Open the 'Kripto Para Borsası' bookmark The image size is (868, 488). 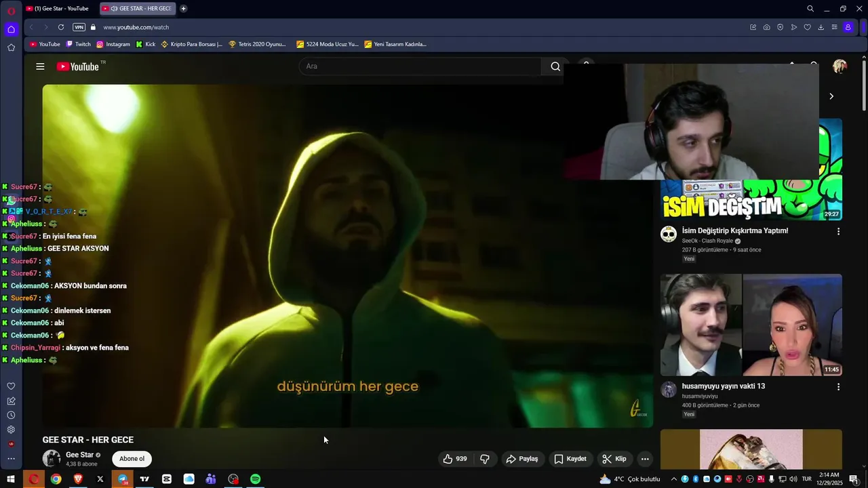coord(192,44)
